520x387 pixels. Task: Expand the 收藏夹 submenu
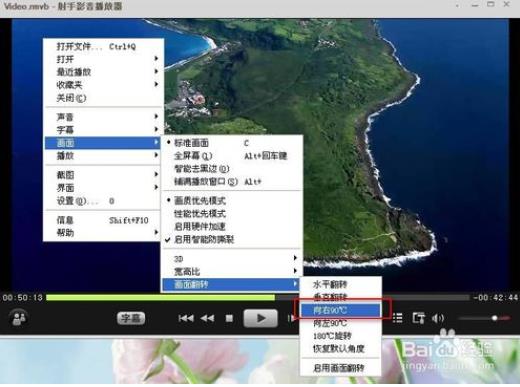(104, 85)
